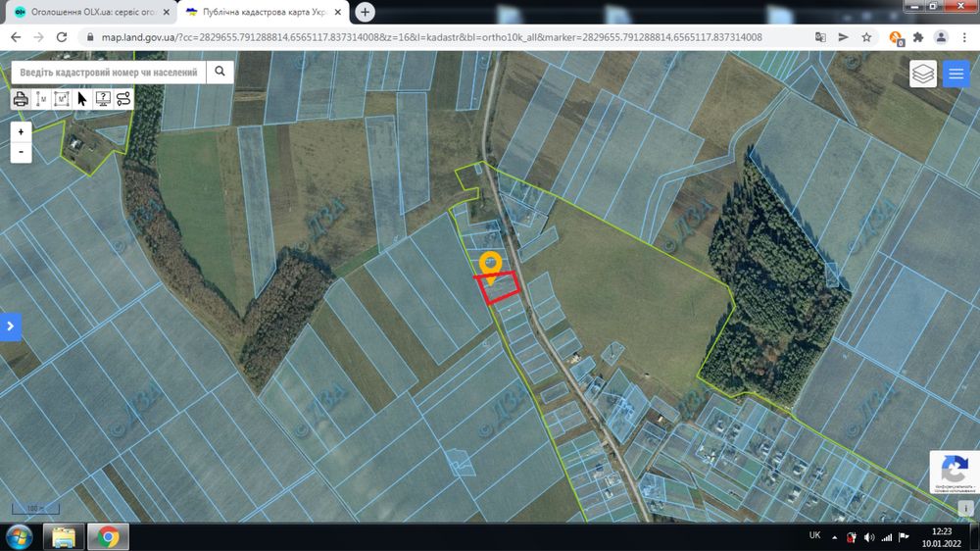Viewport: 980px width, 551px height.
Task: Open the blue hamburger menu
Action: point(955,75)
